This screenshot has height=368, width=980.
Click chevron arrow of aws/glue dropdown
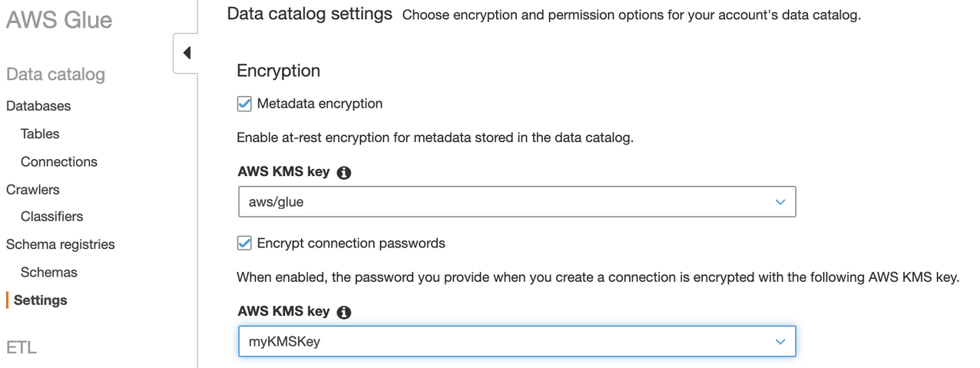780,202
